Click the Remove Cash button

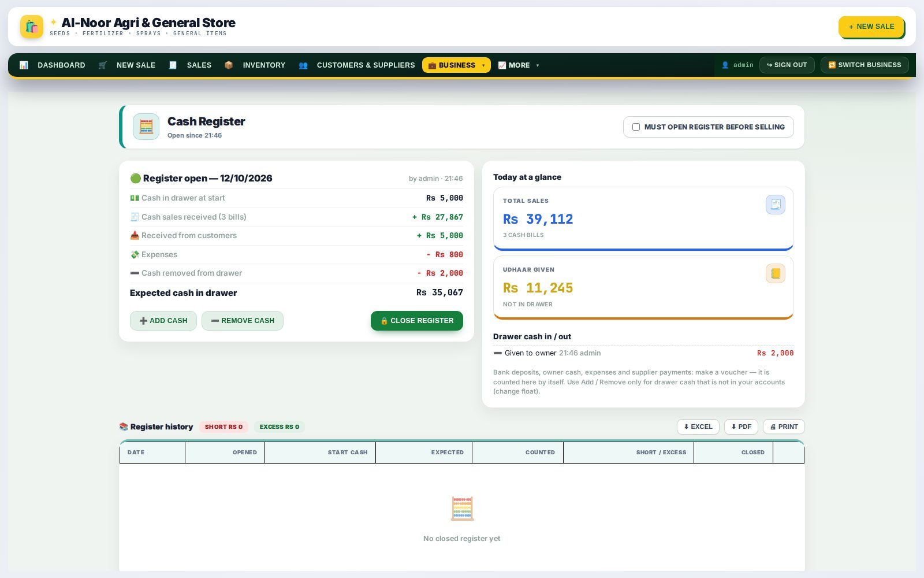pos(243,321)
